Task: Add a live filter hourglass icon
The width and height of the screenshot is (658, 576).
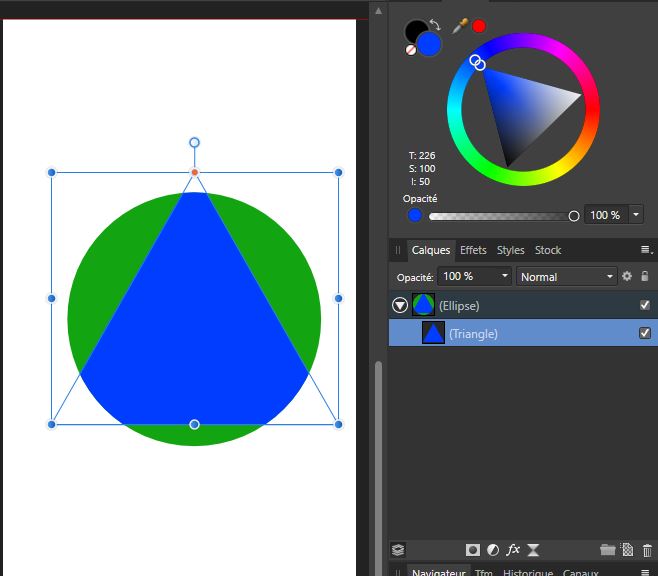Action: (533, 550)
